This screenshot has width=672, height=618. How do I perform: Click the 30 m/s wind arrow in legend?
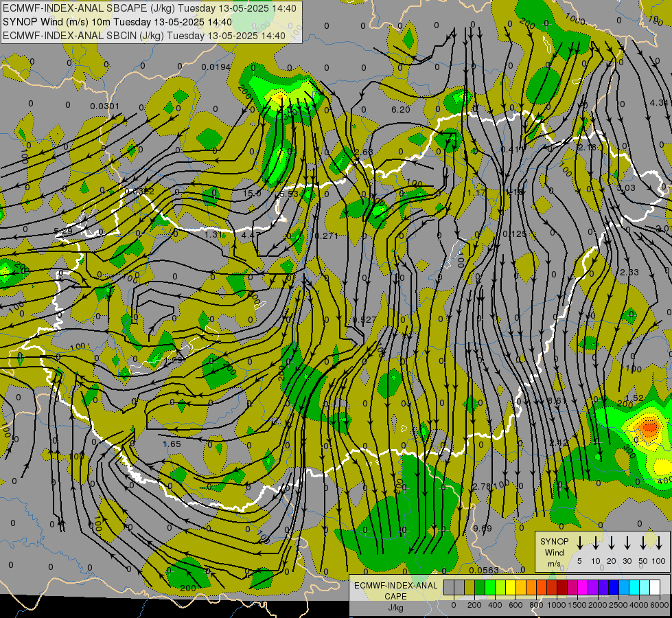click(627, 543)
